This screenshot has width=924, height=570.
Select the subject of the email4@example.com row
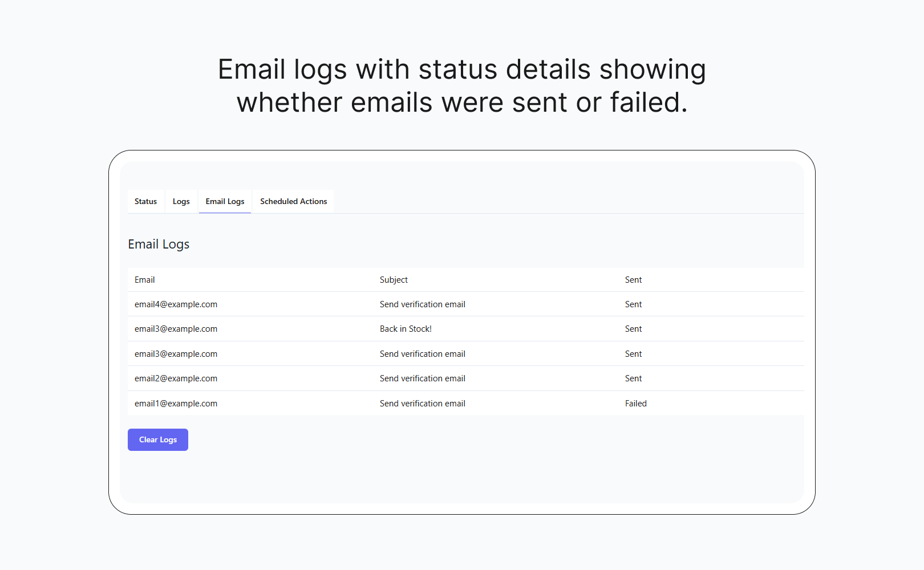422,304
